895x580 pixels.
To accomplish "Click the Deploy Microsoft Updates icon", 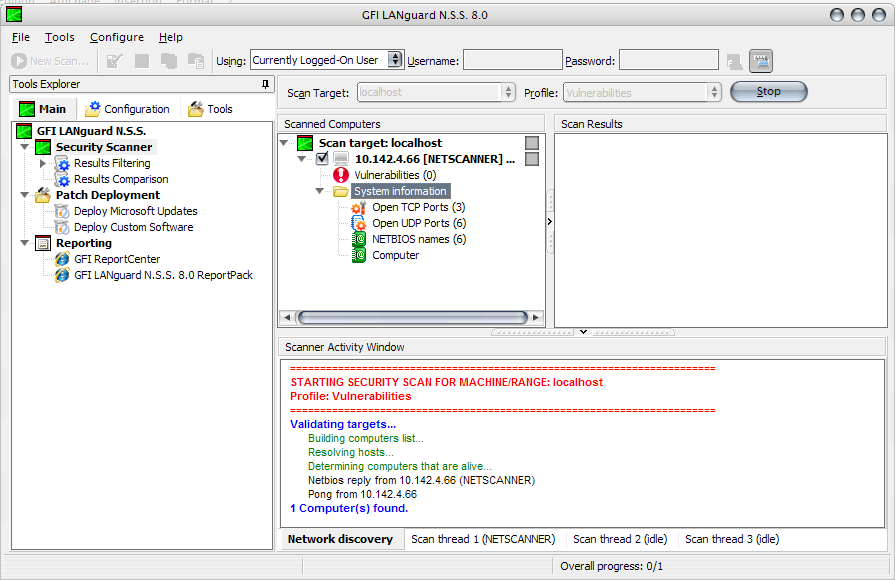I will pos(62,211).
